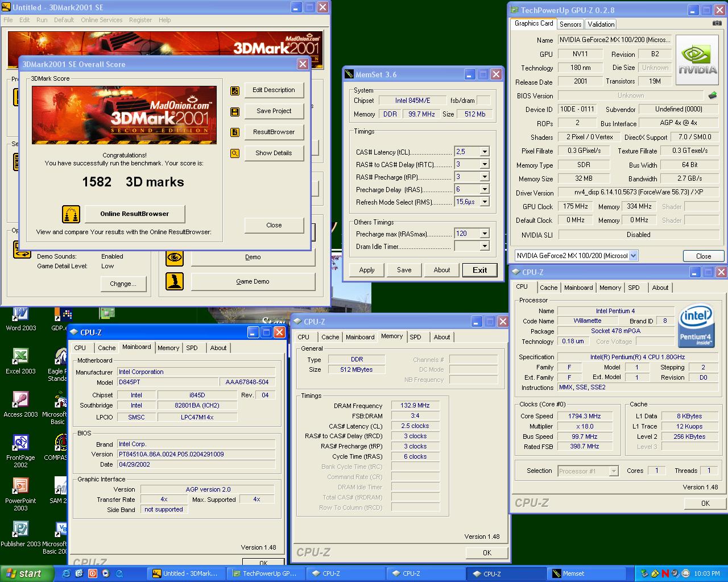Viewport: 728px width, 582px height.
Task: Click the Online ResultBrowser people icon
Action: point(71,214)
